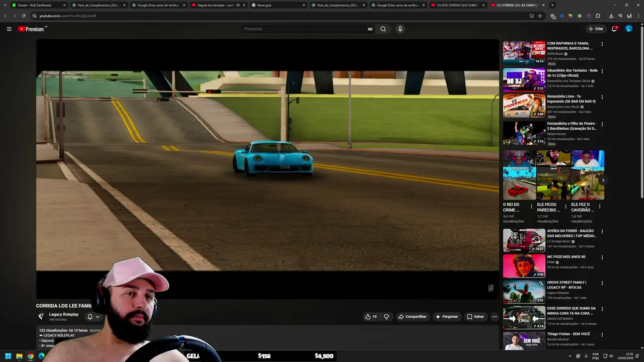The width and height of the screenshot is (644, 362).
Task: Open the subscription notification bell dropdown
Action: coord(94,317)
